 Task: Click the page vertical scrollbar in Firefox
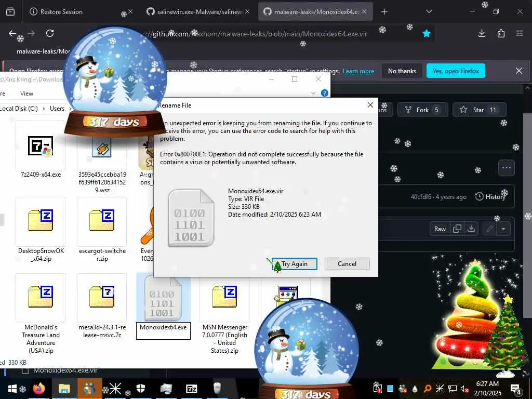tap(527, 216)
